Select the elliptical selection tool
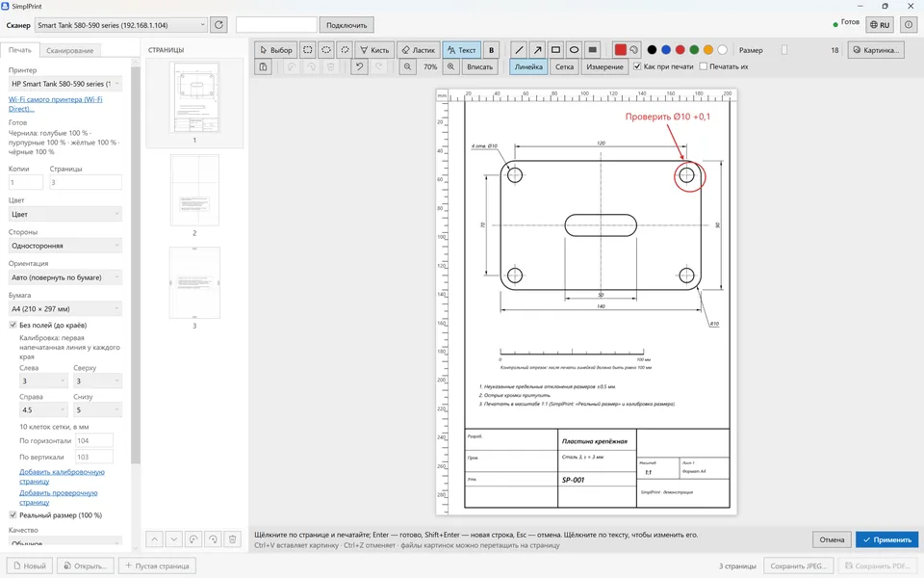Image resolution: width=924 pixels, height=578 pixels. (x=326, y=50)
